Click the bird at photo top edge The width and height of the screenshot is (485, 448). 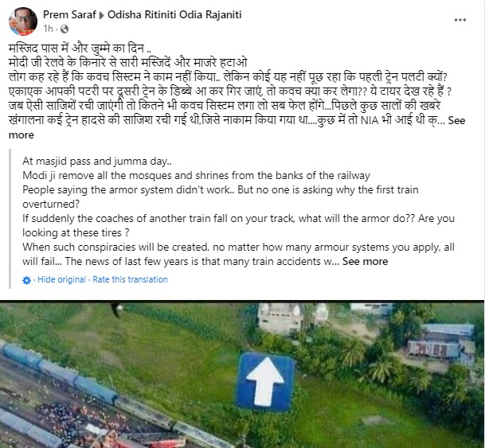coord(116,310)
